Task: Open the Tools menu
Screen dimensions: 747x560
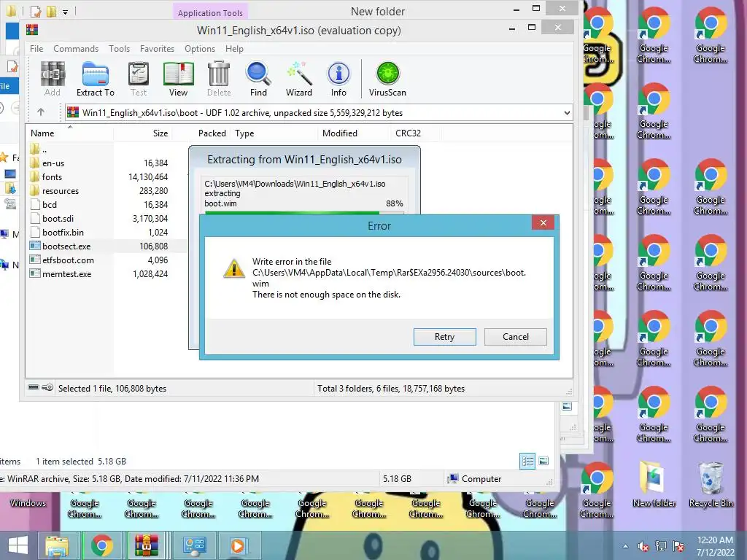Action: (x=119, y=49)
